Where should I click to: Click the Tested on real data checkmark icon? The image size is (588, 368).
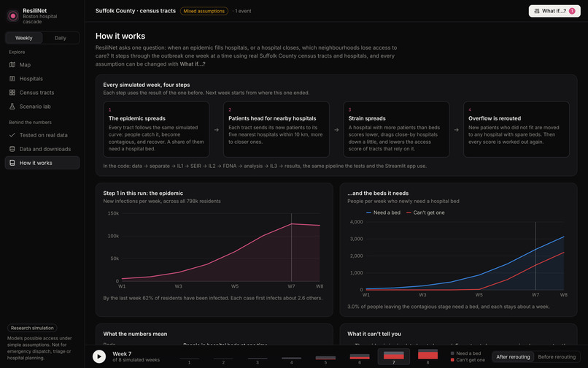[12, 135]
